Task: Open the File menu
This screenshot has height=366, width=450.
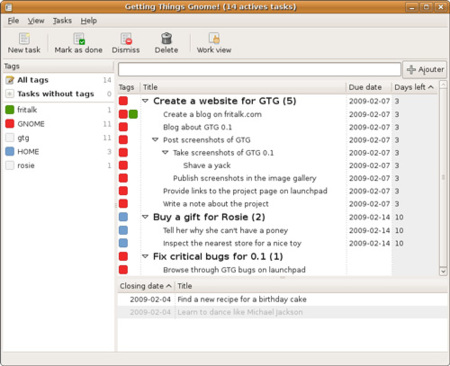Action: pyautogui.click(x=13, y=21)
